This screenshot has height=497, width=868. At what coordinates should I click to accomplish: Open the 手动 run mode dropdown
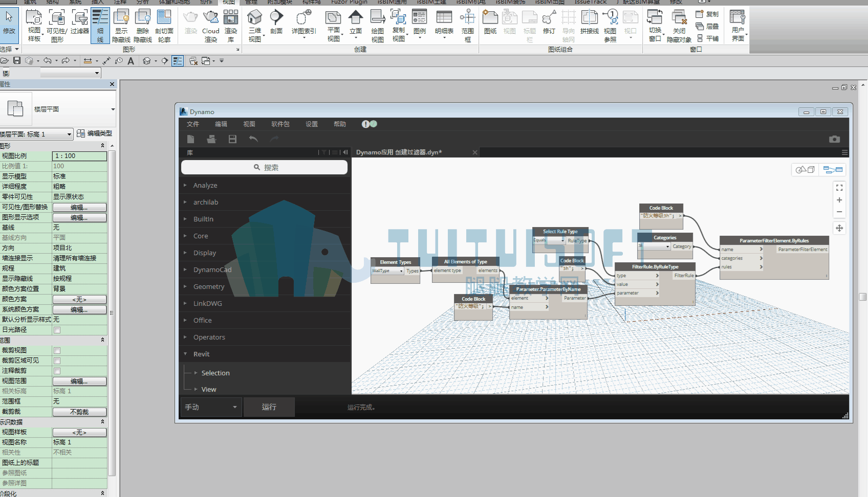(x=212, y=407)
